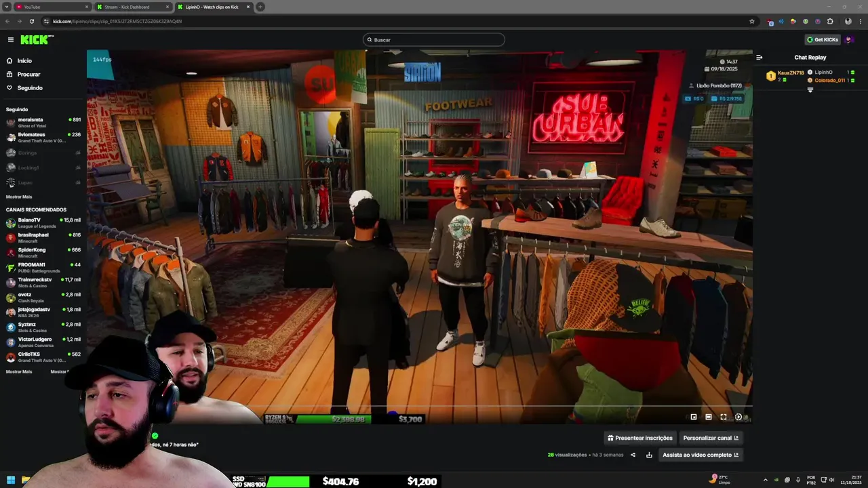This screenshot has width=868, height=488.
Task: Expand the chat leaderboard down arrow
Action: click(x=810, y=90)
